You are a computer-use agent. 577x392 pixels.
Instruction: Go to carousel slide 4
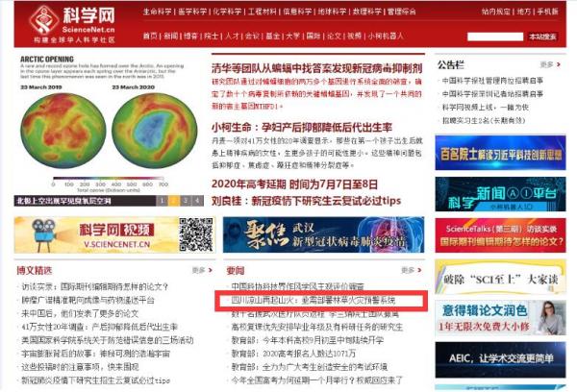[x=199, y=201]
